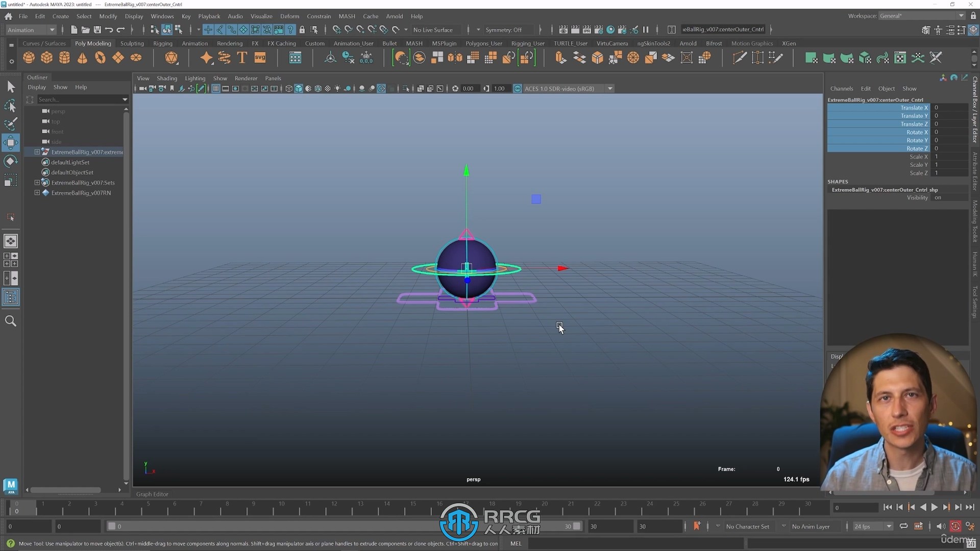Viewport: 980px width, 551px height.
Task: Open the viewport Shading menu
Action: coord(167,78)
